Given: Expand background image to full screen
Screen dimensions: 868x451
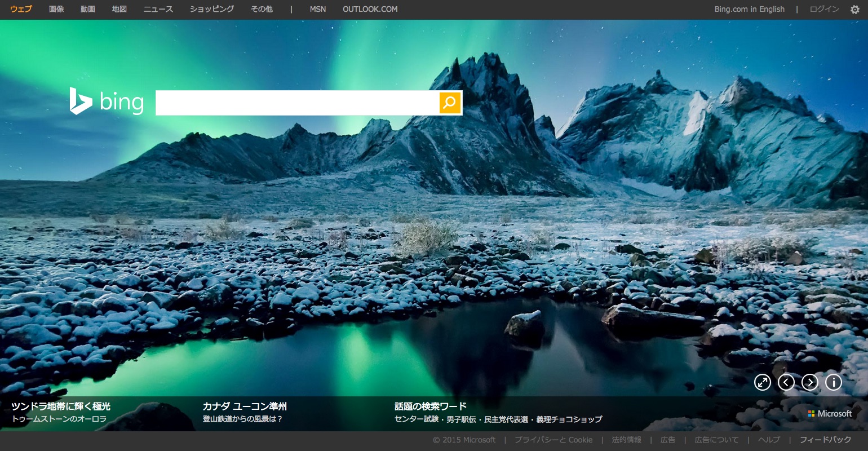Looking at the screenshot, I should point(762,382).
